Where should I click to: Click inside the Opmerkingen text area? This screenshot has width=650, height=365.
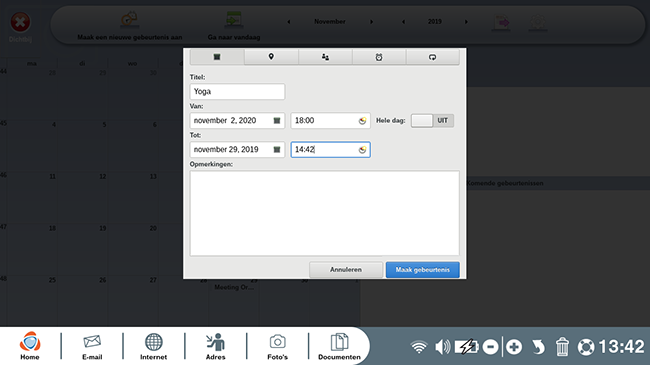(x=325, y=213)
